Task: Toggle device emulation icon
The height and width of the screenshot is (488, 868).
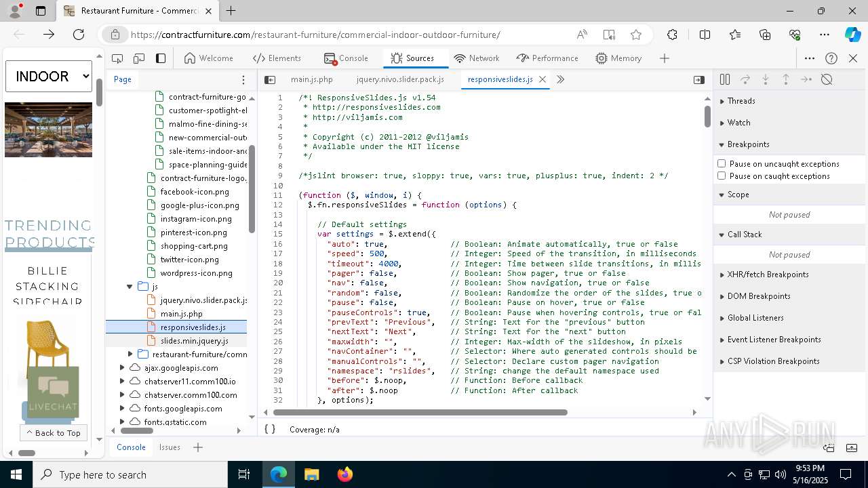Action: pyautogui.click(x=139, y=58)
